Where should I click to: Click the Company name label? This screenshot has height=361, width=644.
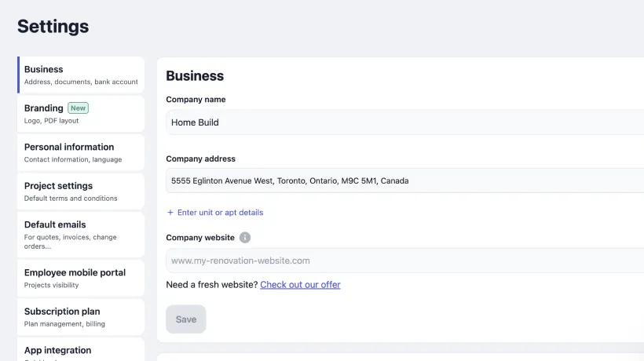point(196,99)
